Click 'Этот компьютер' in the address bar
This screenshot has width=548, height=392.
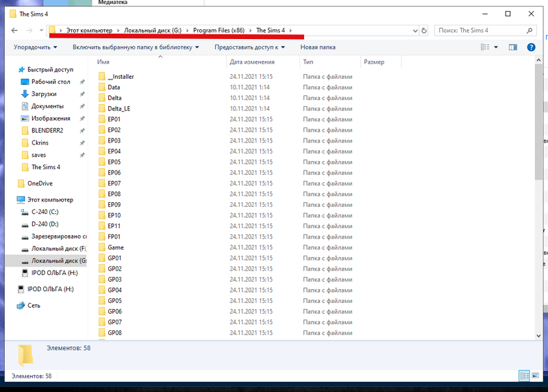pyautogui.click(x=90, y=30)
